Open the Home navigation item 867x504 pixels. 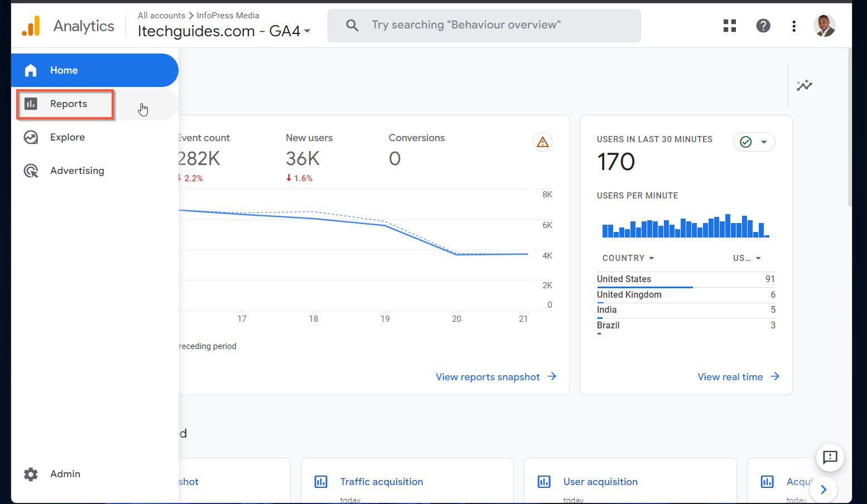[x=95, y=70]
